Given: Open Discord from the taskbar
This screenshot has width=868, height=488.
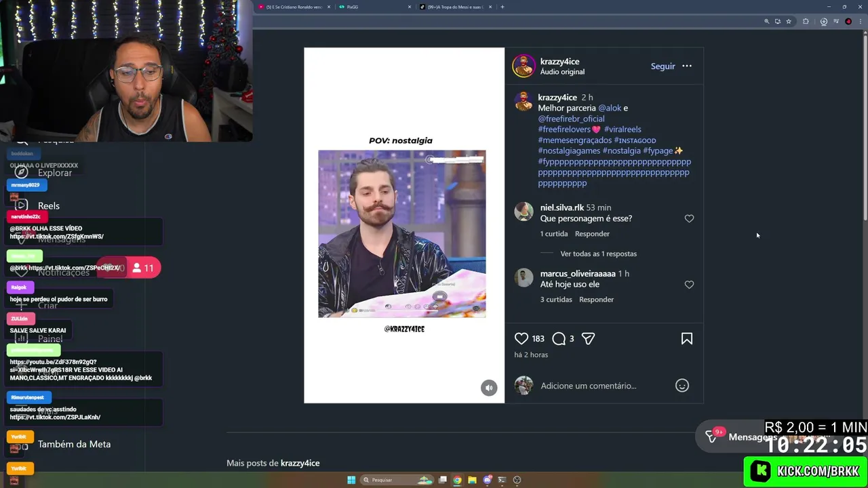Looking at the screenshot, I should tap(488, 480).
